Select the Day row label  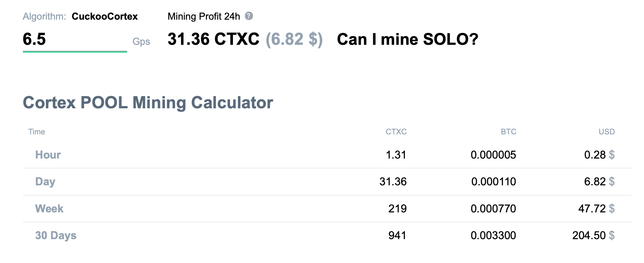click(x=45, y=181)
